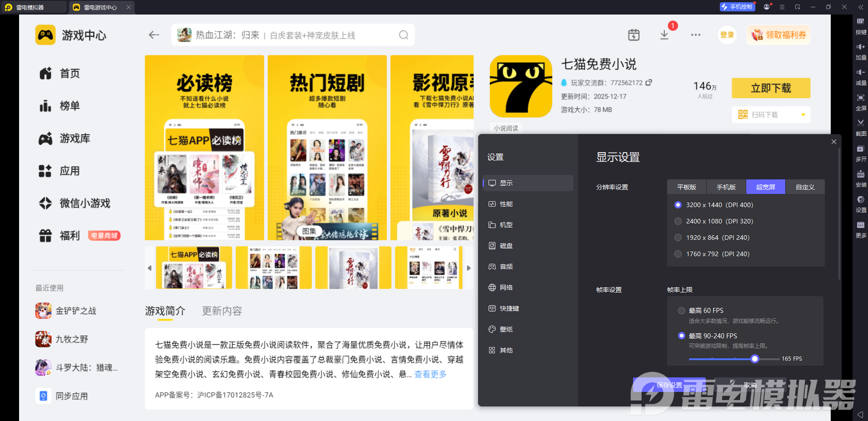The height and width of the screenshot is (421, 868).
Task: Open 微信小游戏 in the sidebar
Action: point(75,203)
